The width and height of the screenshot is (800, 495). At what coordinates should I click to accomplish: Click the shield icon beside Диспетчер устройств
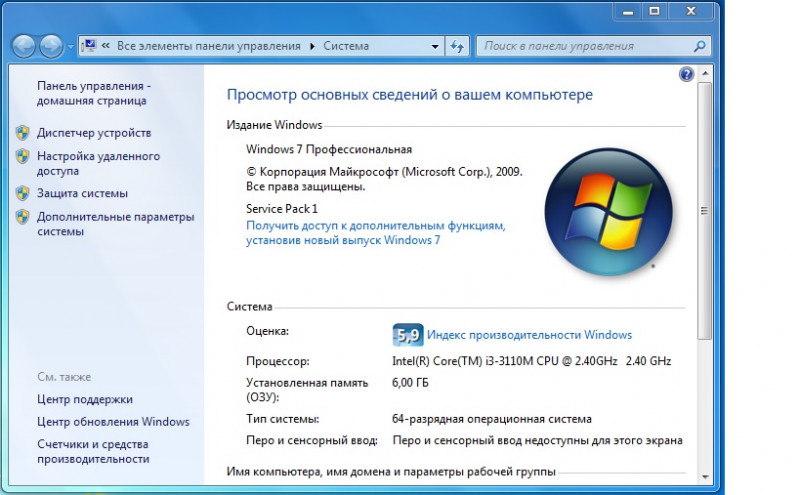coord(22,133)
